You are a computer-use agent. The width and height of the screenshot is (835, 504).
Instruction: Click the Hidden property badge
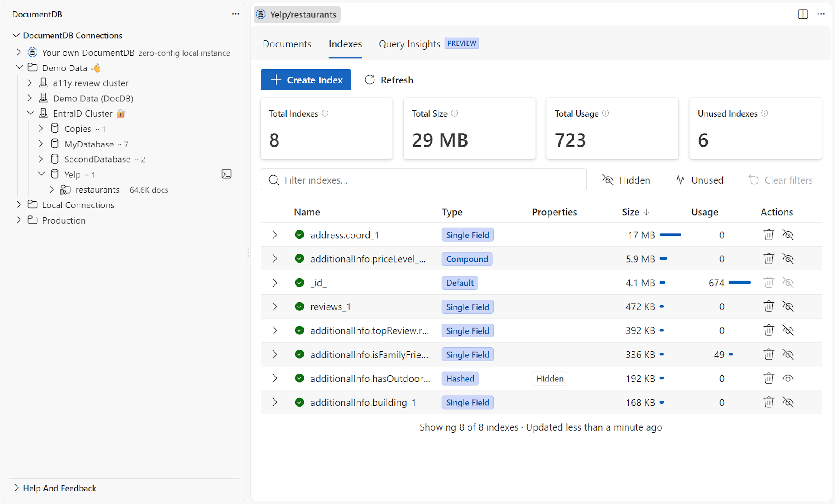click(550, 378)
